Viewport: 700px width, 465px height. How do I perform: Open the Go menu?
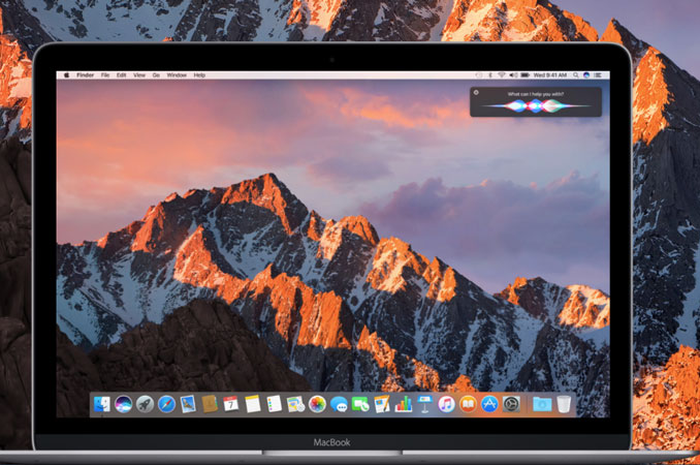coord(156,75)
